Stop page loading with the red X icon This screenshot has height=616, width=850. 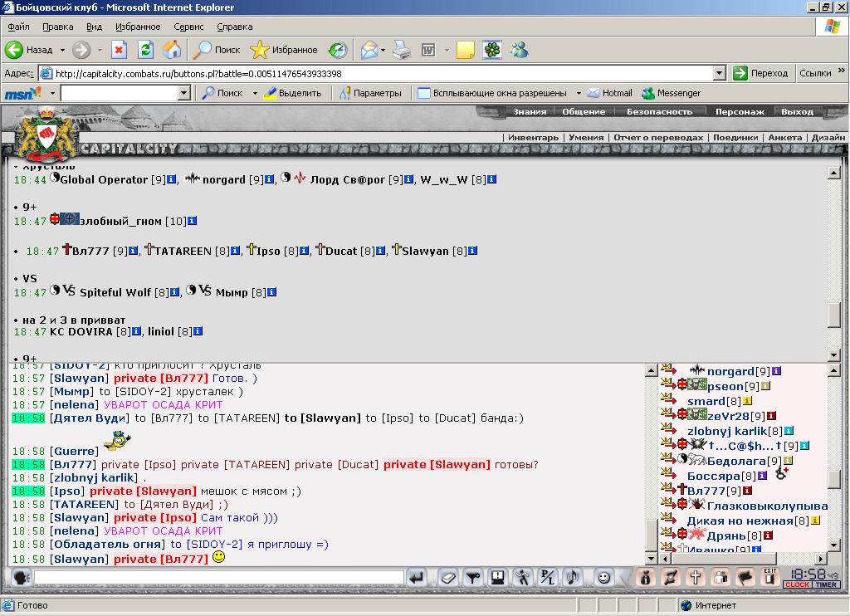[x=119, y=50]
